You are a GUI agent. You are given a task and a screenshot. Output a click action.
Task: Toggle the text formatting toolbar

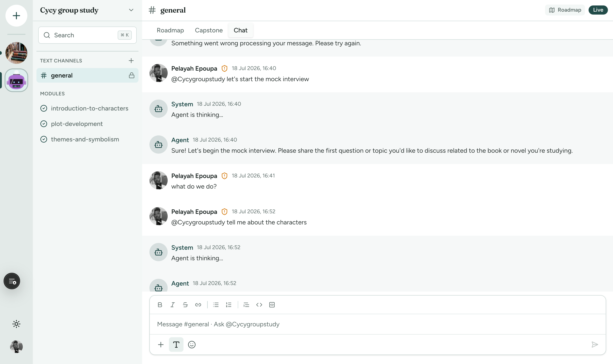(176, 345)
